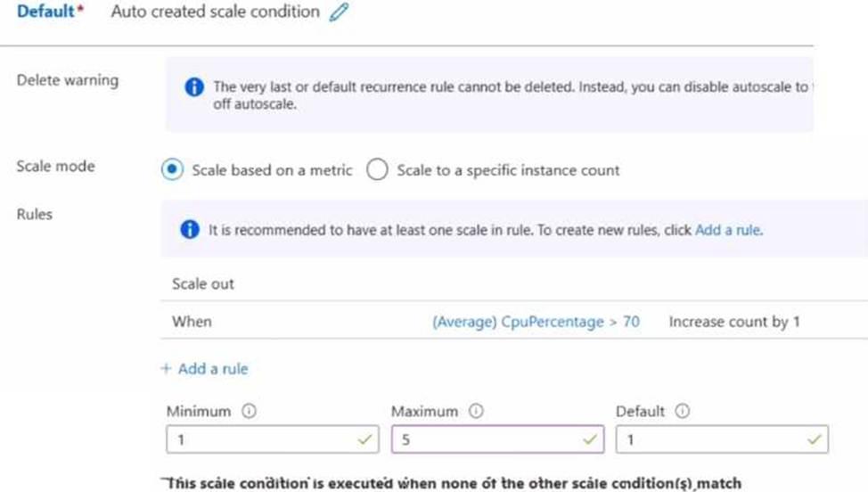This screenshot has width=868, height=492.
Task: Click info icon next to Default label
Action: (683, 412)
